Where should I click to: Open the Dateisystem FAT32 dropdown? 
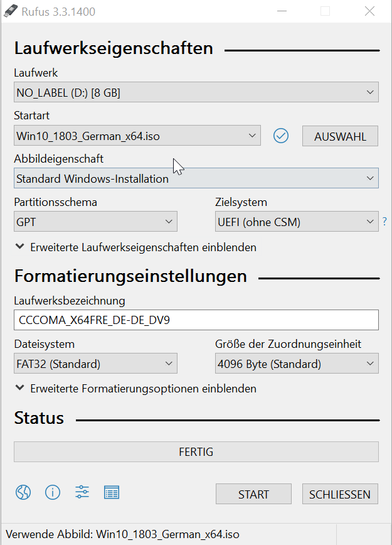[x=95, y=364]
